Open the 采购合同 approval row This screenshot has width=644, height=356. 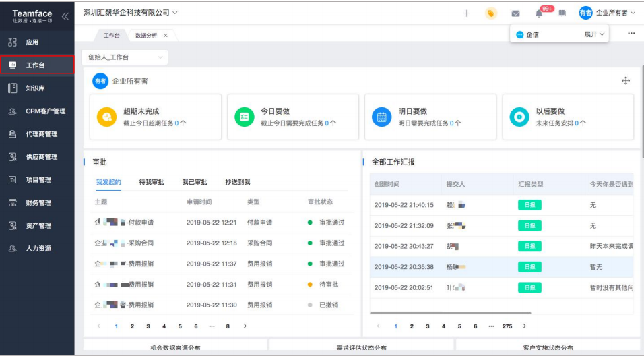pos(222,243)
